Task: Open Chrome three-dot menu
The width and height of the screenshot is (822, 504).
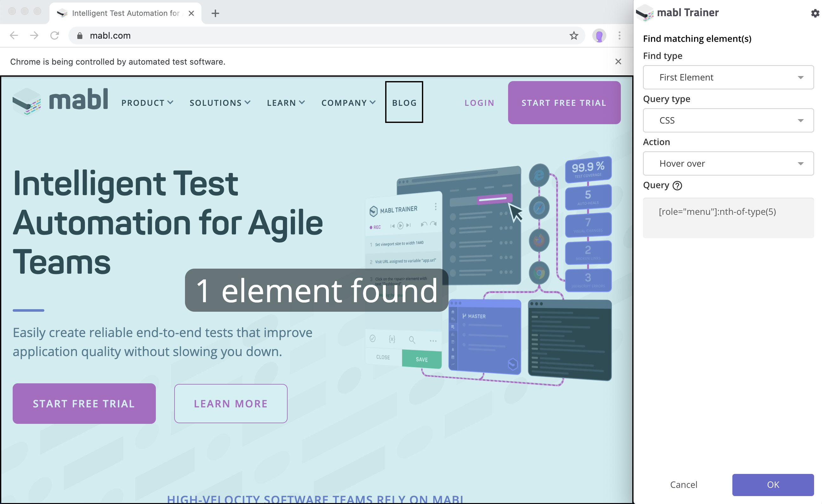Action: [x=619, y=36]
